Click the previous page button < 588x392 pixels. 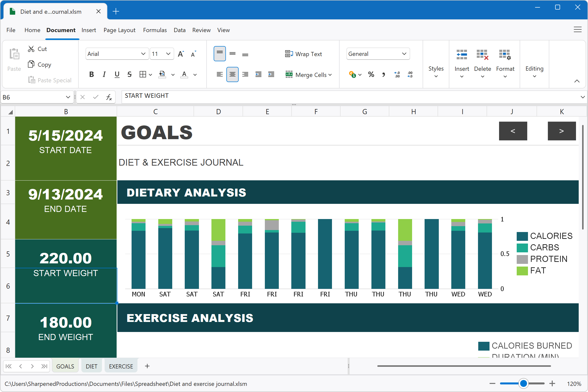[513, 130]
